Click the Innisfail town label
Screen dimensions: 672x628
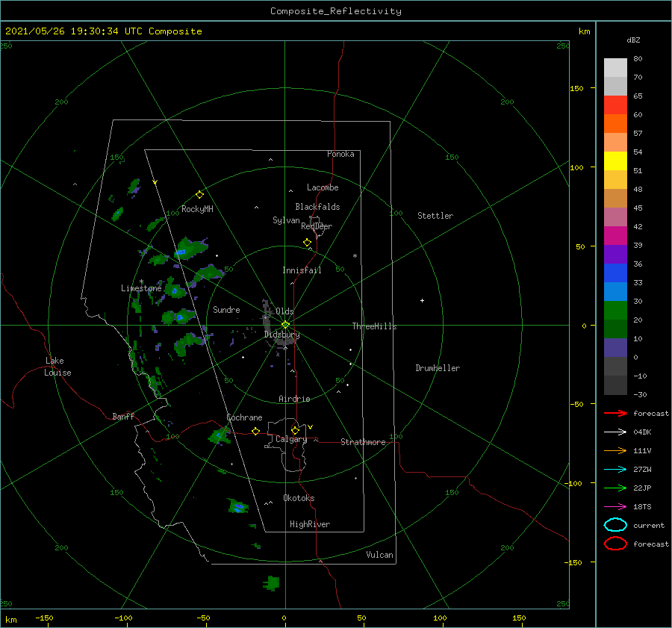point(302,270)
